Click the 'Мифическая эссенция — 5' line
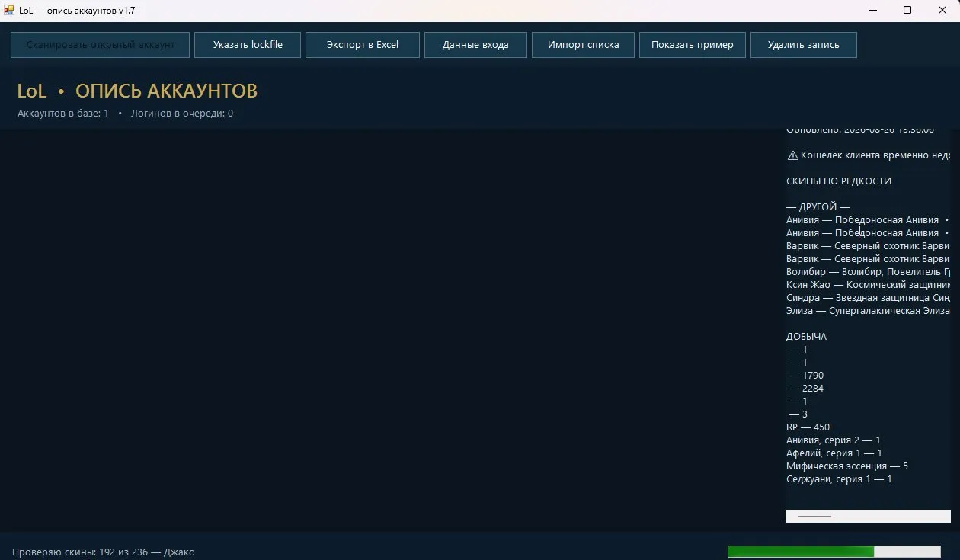The image size is (960, 560). click(847, 466)
